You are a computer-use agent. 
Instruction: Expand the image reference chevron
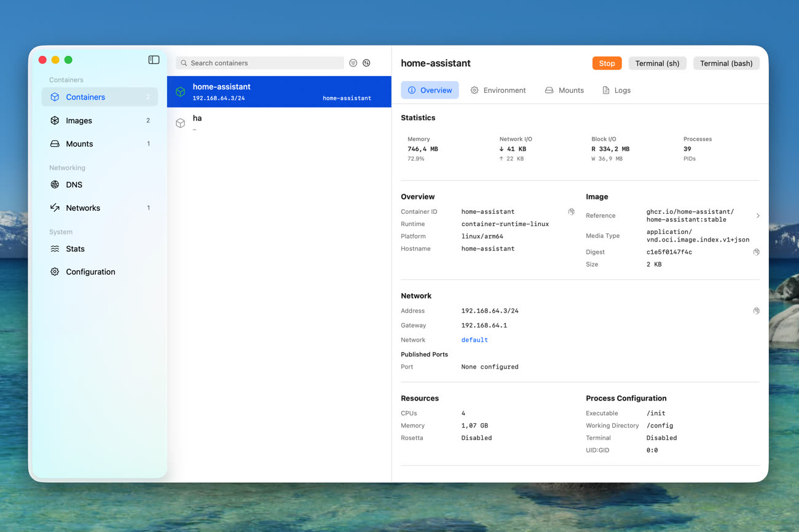pos(758,216)
